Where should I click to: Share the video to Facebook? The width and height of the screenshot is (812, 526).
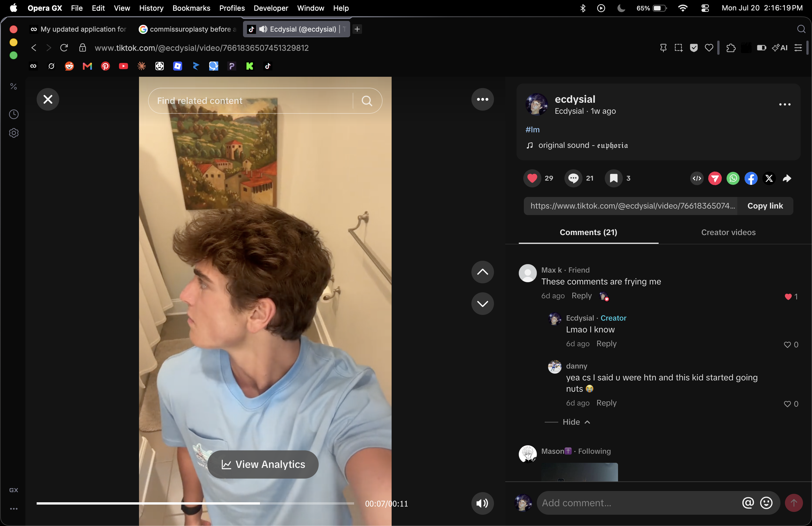coord(751,178)
